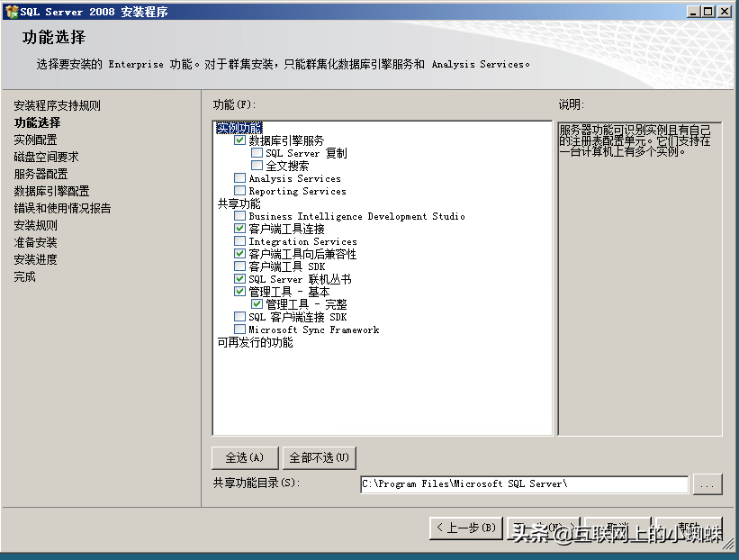The height and width of the screenshot is (560, 739).
Task: Click the 全部不选(U) button
Action: 319,457
